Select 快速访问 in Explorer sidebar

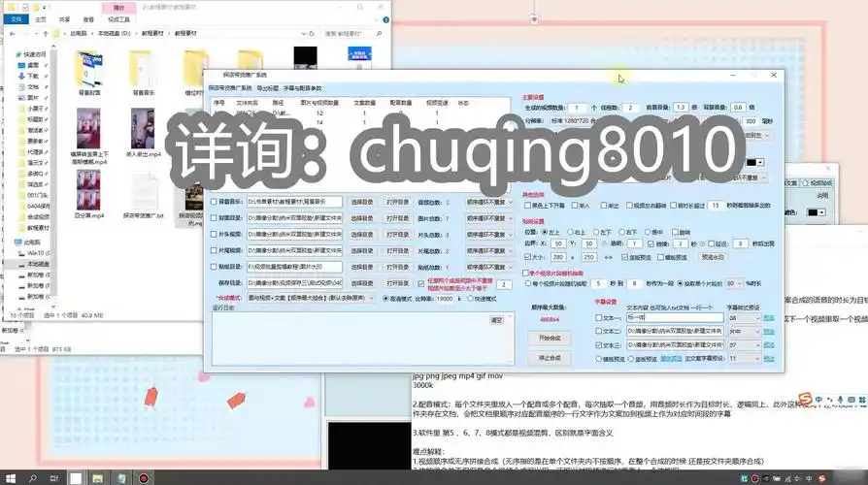point(30,54)
